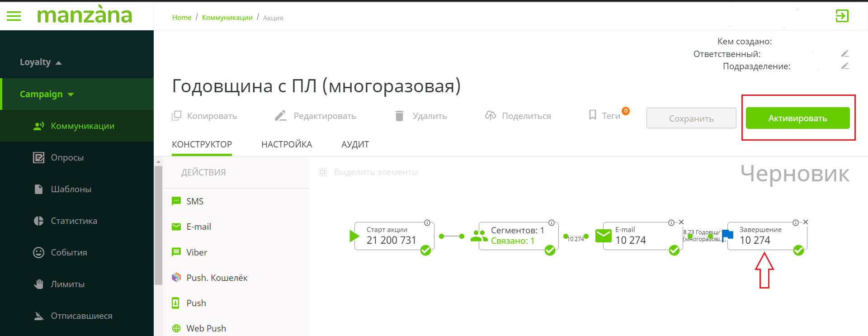Click the Активировать button

pyautogui.click(x=797, y=118)
